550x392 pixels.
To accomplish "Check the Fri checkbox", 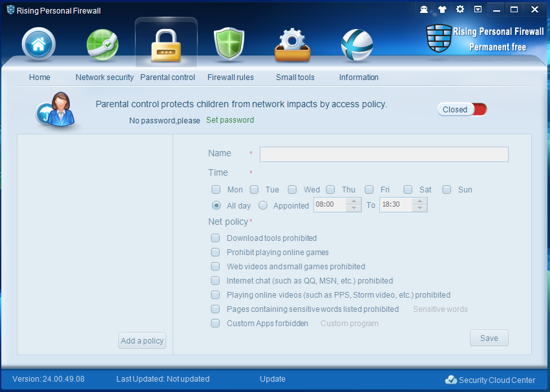I will 369,190.
